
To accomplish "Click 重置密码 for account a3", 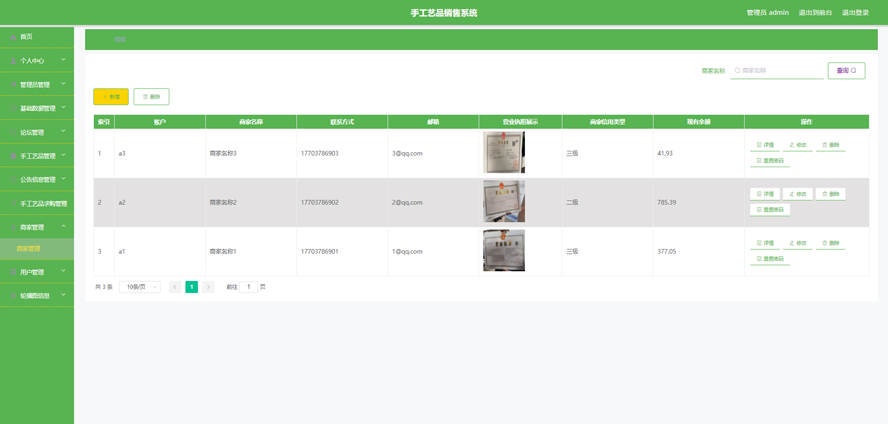I will (x=770, y=161).
